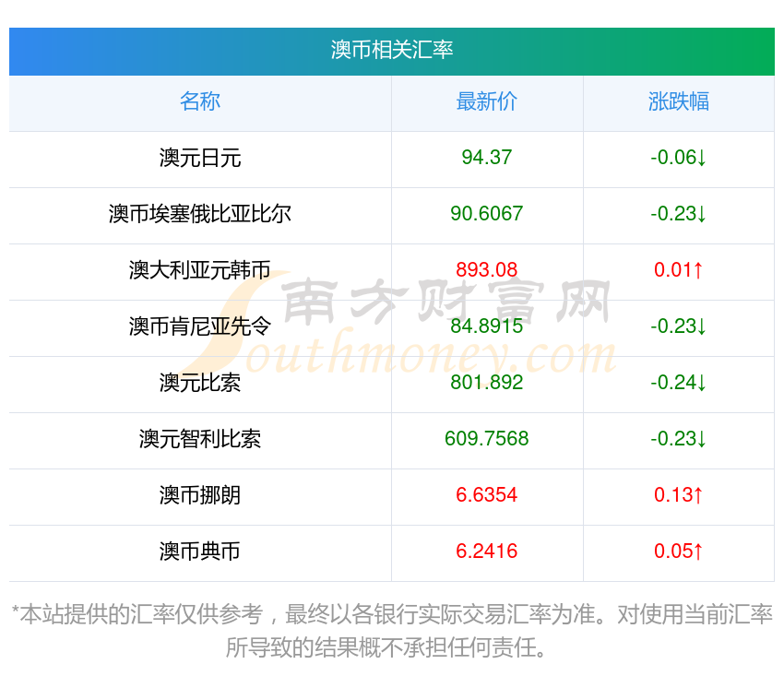Viewport: 784px width, 676px height.
Task: Select the 澳元日元 row name
Action: 200,158
